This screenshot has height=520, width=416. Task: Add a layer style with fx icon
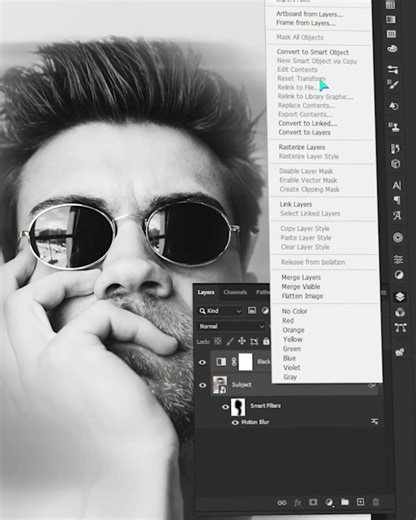pos(297,502)
